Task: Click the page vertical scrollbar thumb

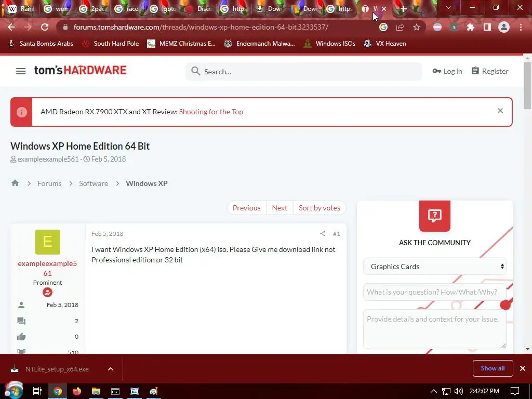Action: click(x=527, y=86)
